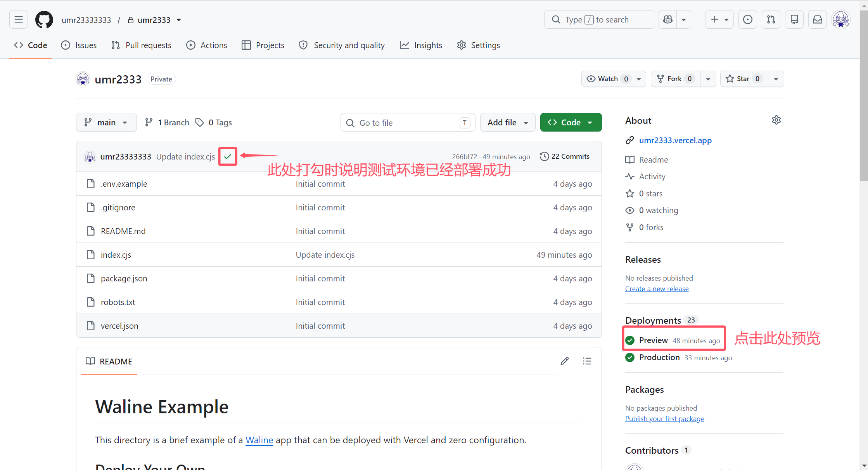Expand the Copilot dropdown arrow
Screen dimensions: 868x470
[x=684, y=19]
